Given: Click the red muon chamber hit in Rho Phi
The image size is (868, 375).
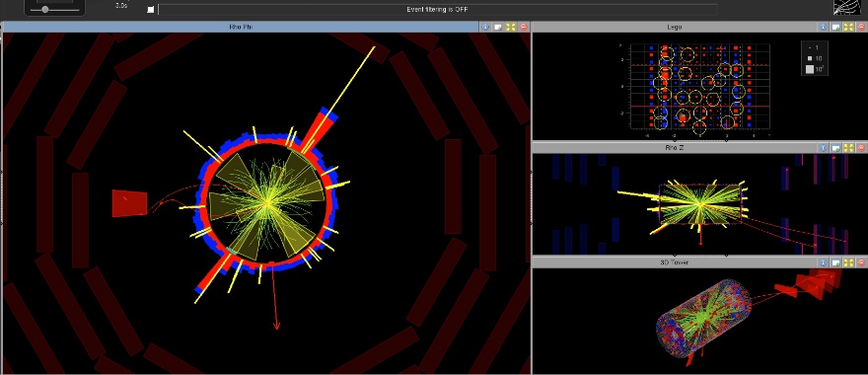Looking at the screenshot, I should (130, 203).
